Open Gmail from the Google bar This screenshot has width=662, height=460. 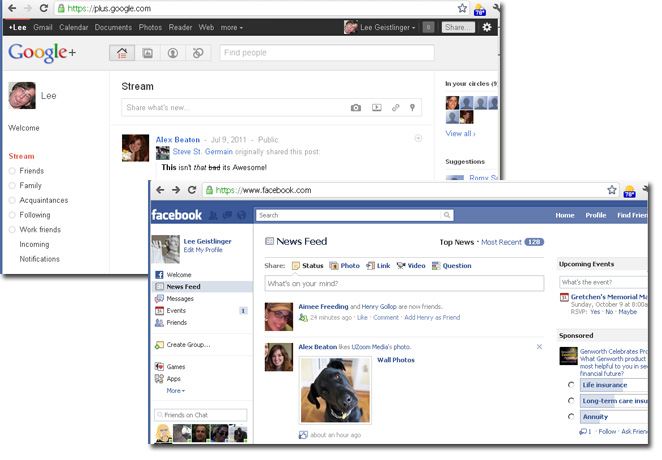(x=43, y=27)
